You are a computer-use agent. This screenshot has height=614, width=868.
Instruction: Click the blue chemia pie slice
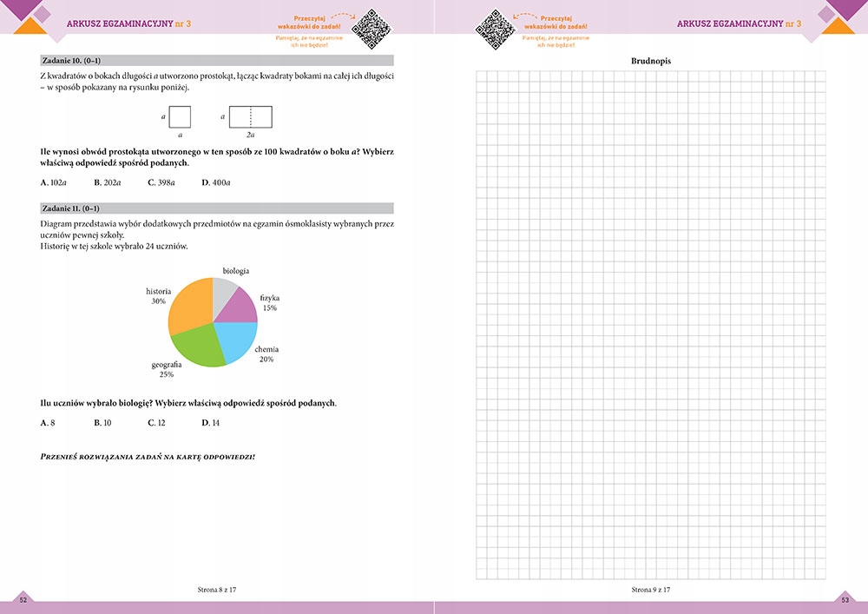pyautogui.click(x=238, y=339)
